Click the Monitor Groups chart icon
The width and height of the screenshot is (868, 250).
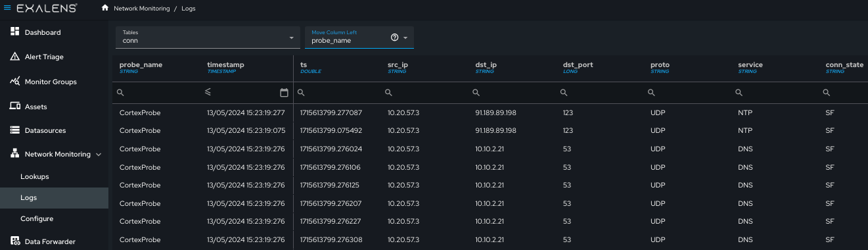tap(15, 82)
